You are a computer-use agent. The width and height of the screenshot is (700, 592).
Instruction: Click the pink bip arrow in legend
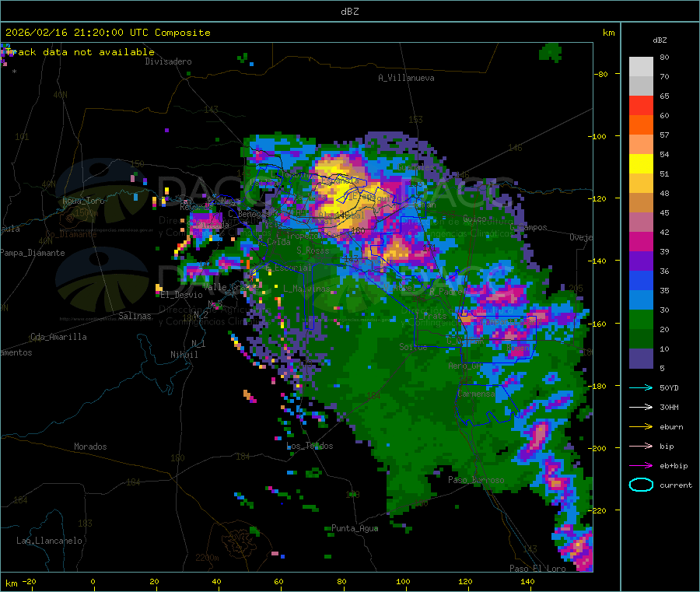coord(641,446)
